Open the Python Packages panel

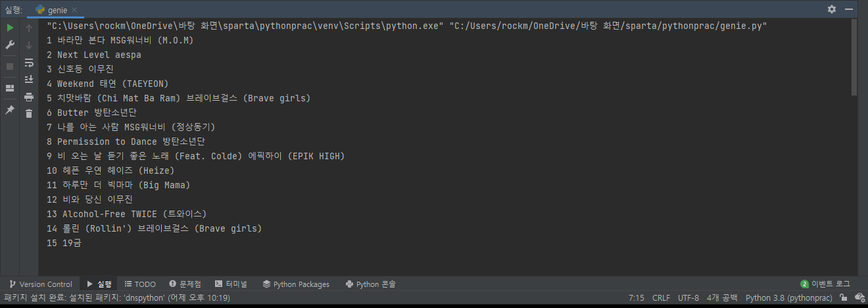(296, 284)
